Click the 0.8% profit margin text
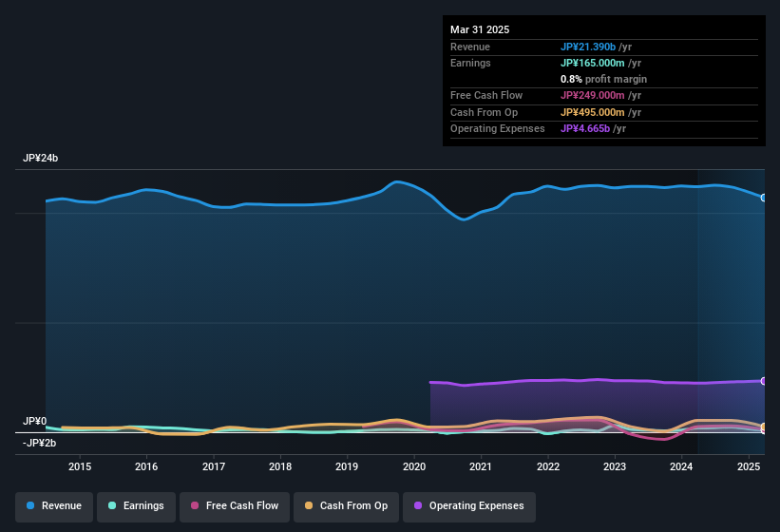The image size is (780, 532). 603,79
